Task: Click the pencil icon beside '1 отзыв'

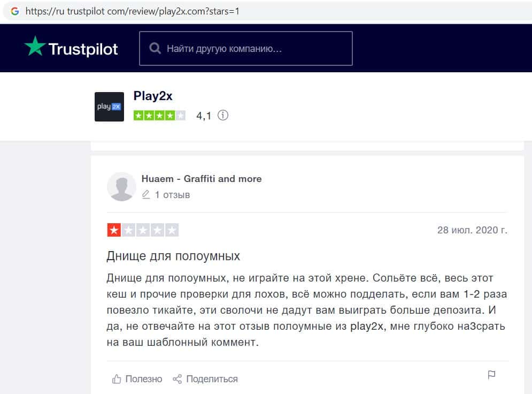Action: (146, 195)
